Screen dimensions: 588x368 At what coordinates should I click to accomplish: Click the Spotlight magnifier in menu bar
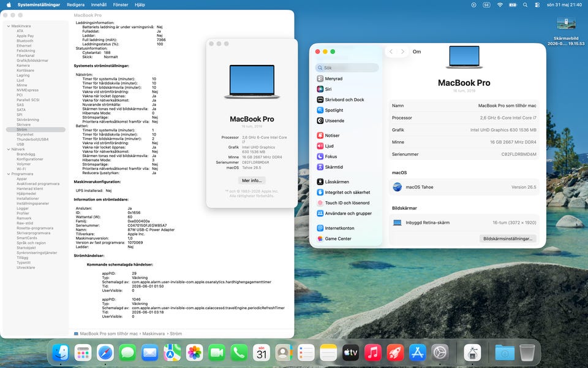[525, 5]
